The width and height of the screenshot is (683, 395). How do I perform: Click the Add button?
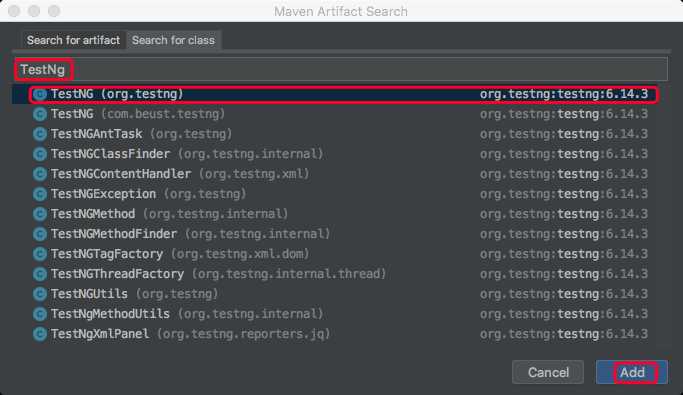632,372
